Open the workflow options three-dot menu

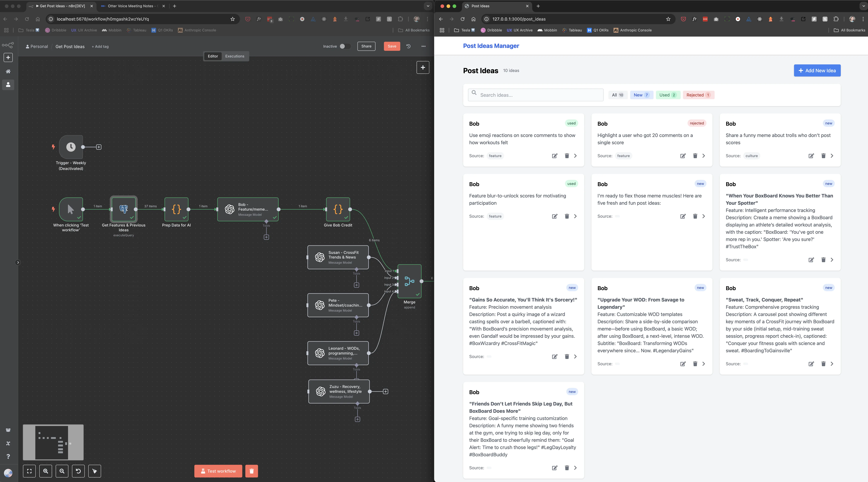(424, 46)
